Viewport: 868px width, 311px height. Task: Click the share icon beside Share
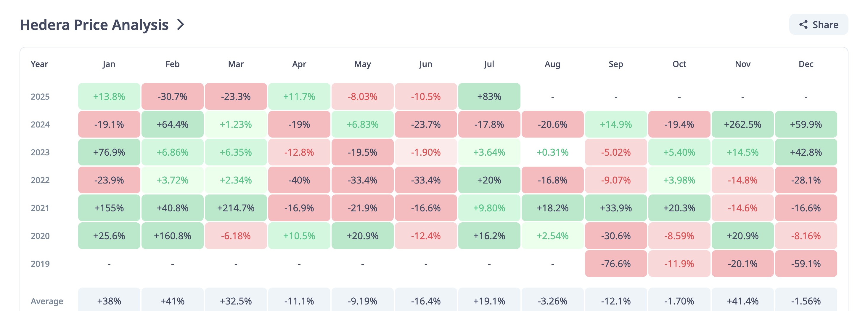803,25
